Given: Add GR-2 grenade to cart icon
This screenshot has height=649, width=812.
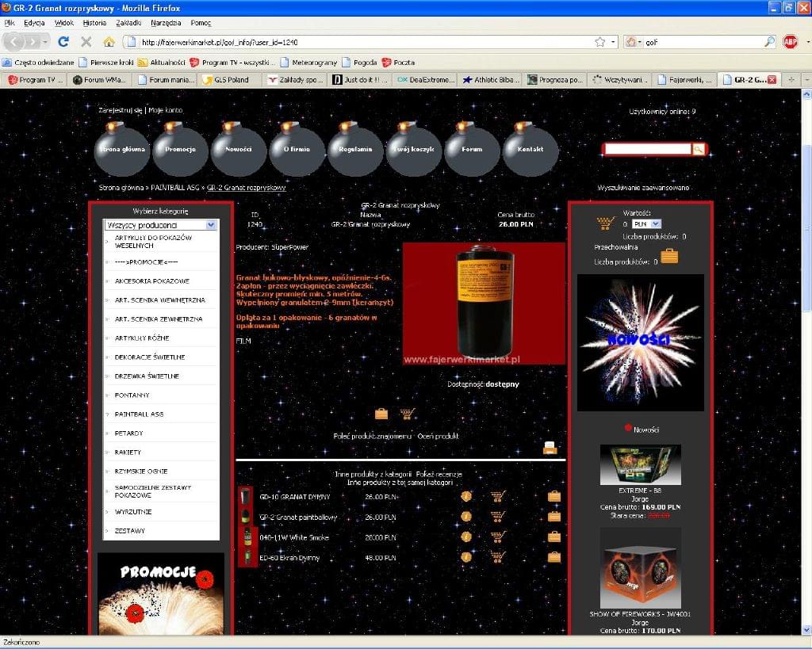Looking at the screenshot, I should coord(408,414).
